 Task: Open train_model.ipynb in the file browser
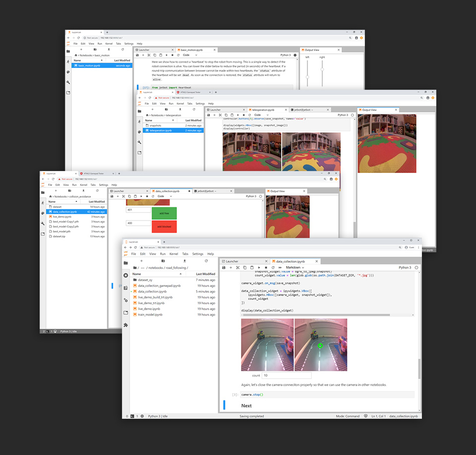pos(150,315)
